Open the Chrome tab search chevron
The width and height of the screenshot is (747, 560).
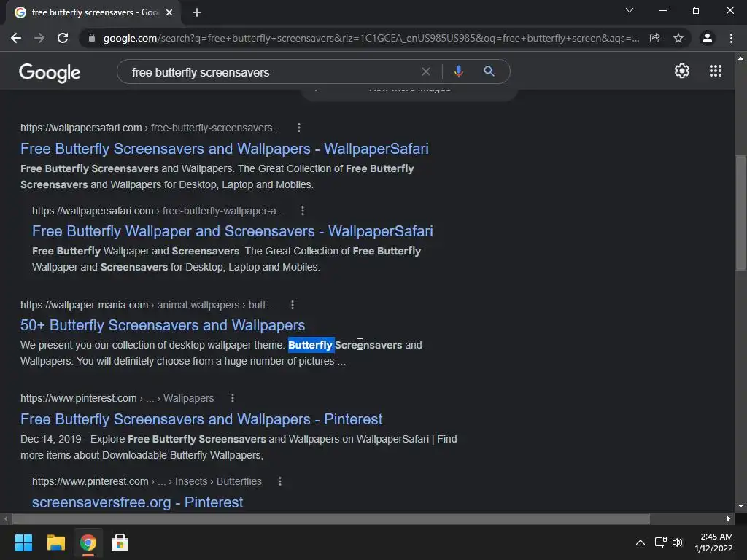630,10
